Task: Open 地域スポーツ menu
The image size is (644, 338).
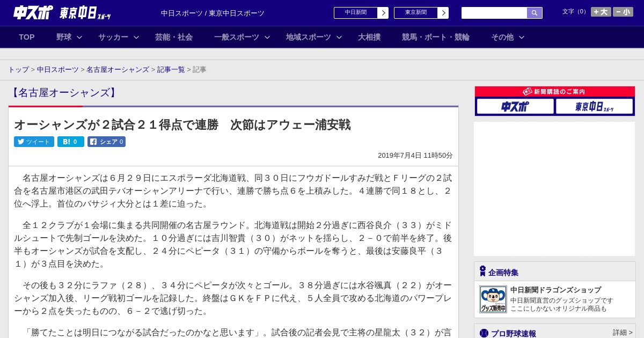Action: [x=309, y=37]
